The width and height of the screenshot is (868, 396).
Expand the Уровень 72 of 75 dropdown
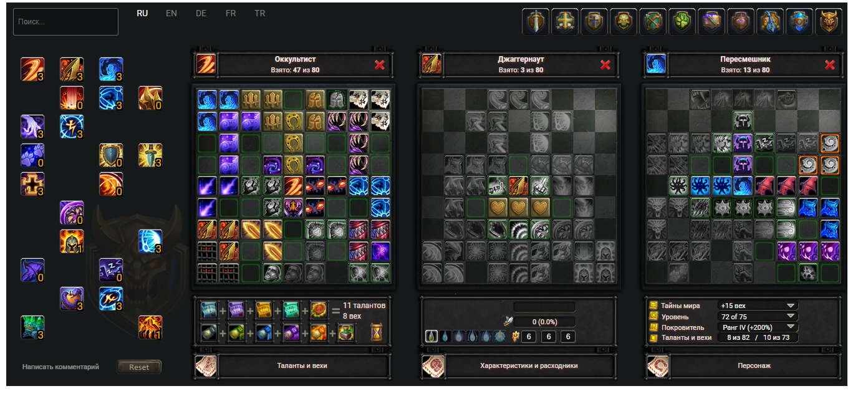coord(758,316)
